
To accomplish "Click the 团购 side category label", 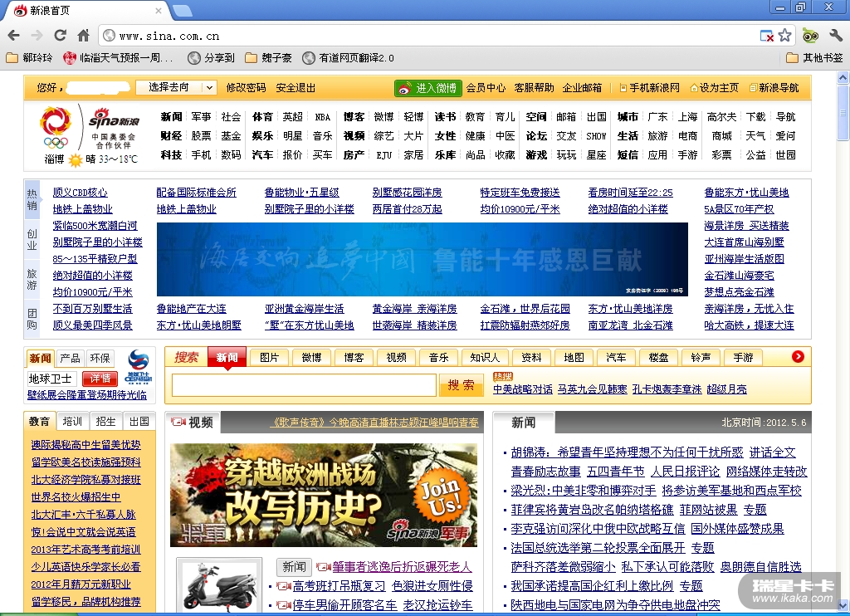I will click(32, 319).
